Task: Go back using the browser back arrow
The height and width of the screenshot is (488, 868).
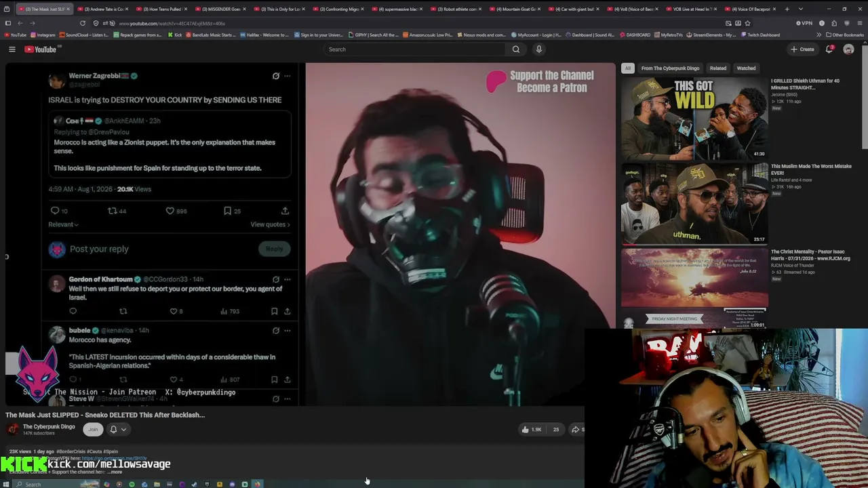Action: pyautogui.click(x=20, y=23)
